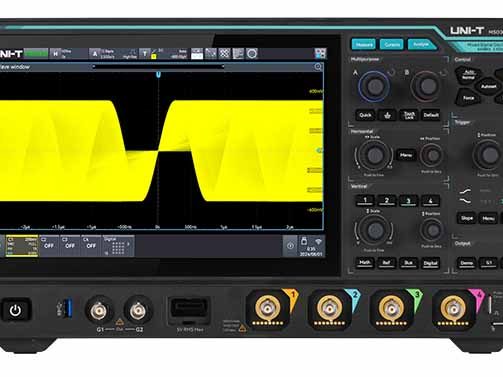Tap the crosshatch grid toolbar icon
This screenshot has height=377, width=503.
[x=224, y=53]
